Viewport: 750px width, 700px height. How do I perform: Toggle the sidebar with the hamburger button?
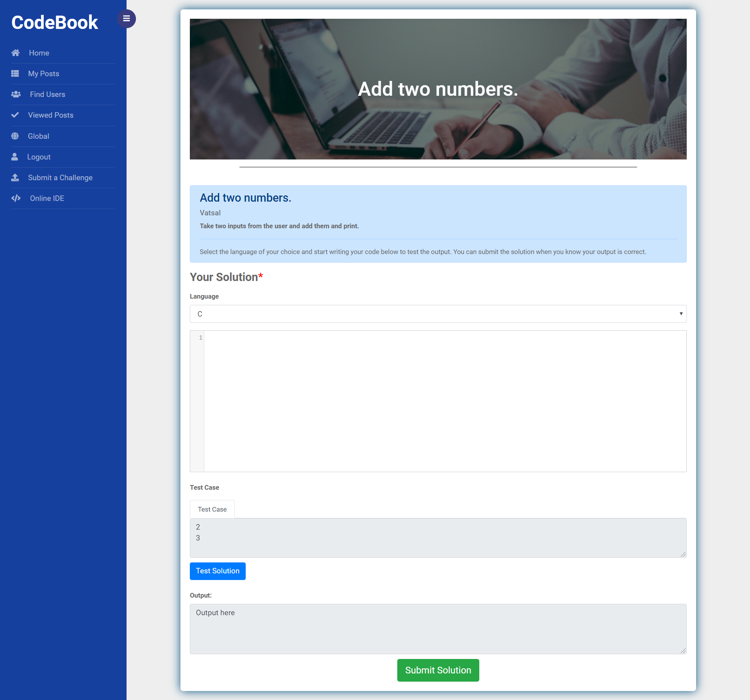tap(126, 18)
